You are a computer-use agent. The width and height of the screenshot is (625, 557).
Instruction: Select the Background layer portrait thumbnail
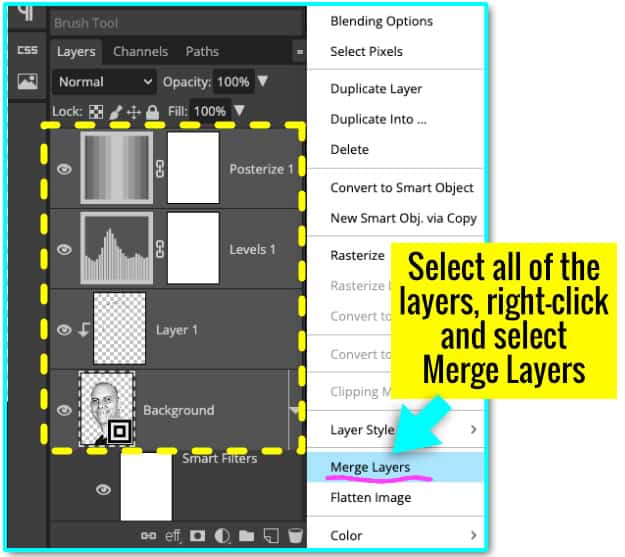pyautogui.click(x=106, y=409)
